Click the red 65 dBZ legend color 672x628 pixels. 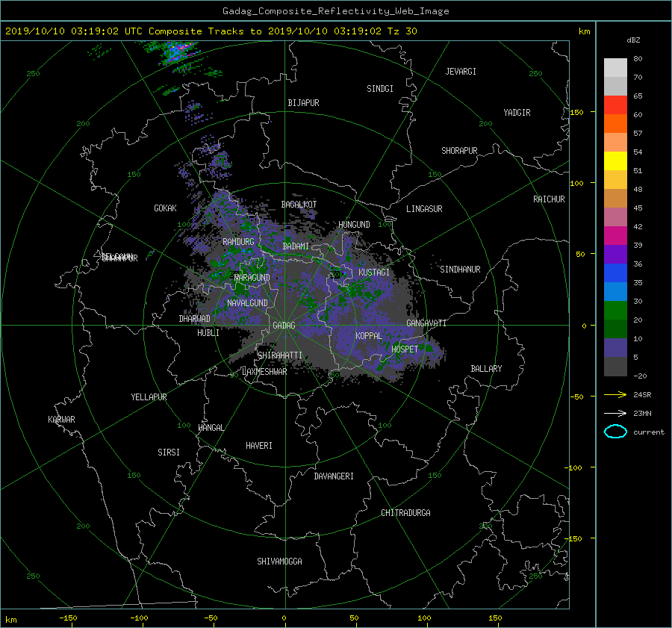615,105
